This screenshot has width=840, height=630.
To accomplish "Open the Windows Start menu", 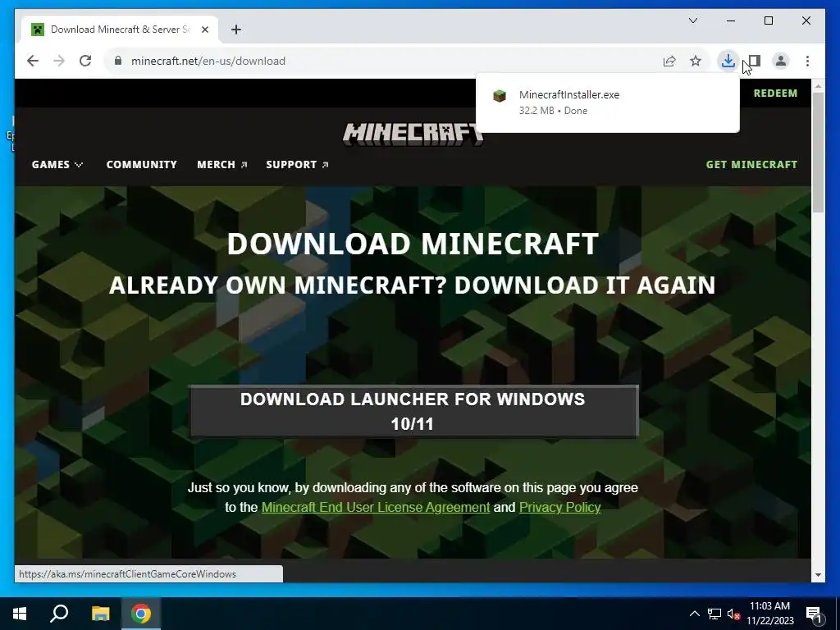I will point(20,614).
